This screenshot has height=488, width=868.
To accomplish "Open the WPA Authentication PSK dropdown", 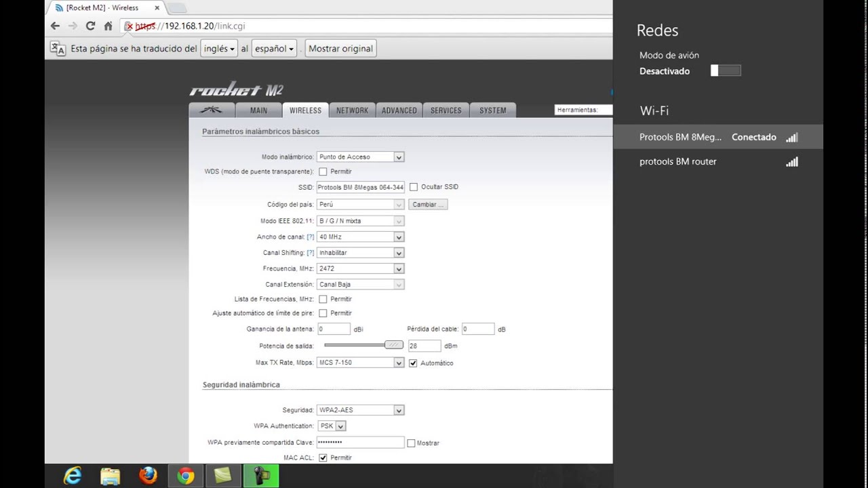I will pos(332,426).
